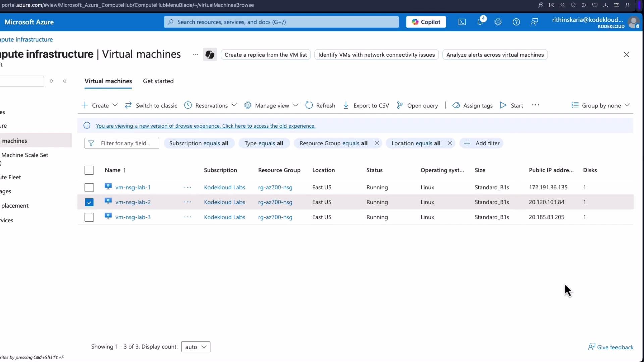Screen dimensions: 644x362
Task: Switch to the Get started tab
Action: click(158, 81)
